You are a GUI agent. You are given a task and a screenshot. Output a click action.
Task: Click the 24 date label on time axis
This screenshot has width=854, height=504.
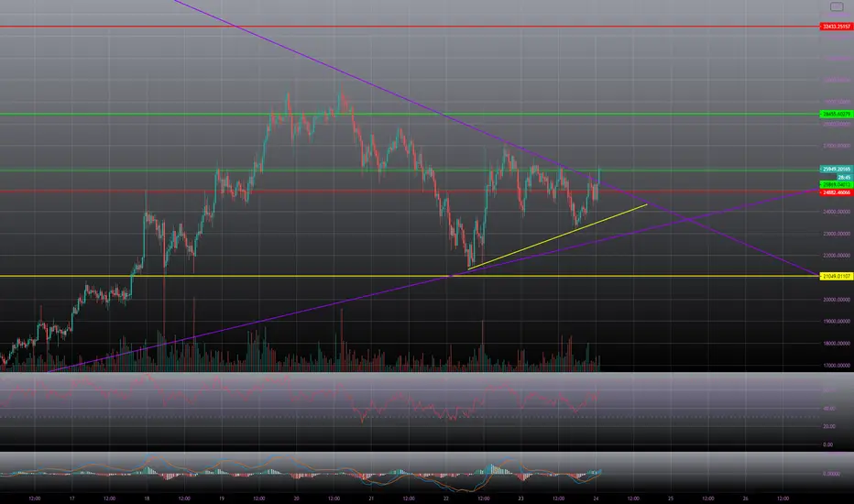[x=596, y=498]
